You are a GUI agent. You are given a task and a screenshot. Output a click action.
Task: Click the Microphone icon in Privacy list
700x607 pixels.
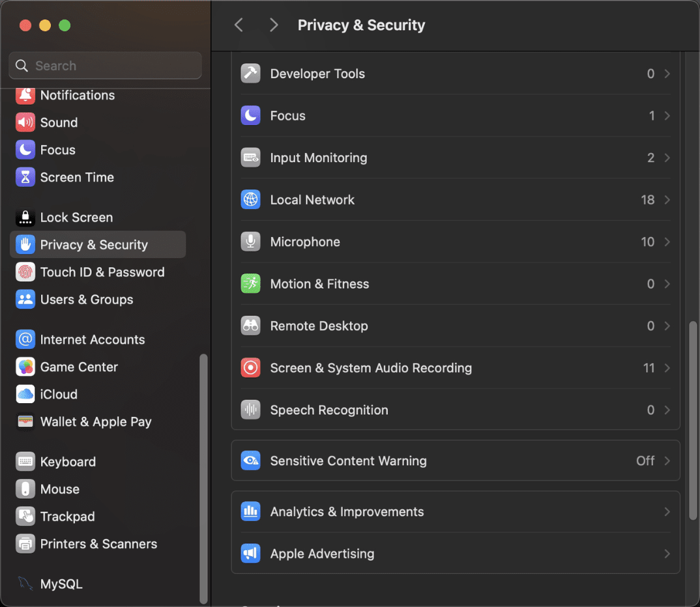pyautogui.click(x=250, y=242)
